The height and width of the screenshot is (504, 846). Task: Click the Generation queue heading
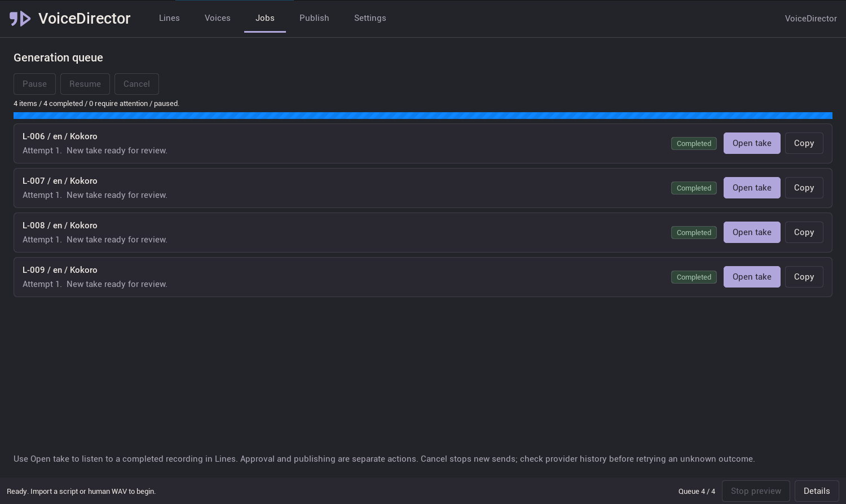click(58, 58)
